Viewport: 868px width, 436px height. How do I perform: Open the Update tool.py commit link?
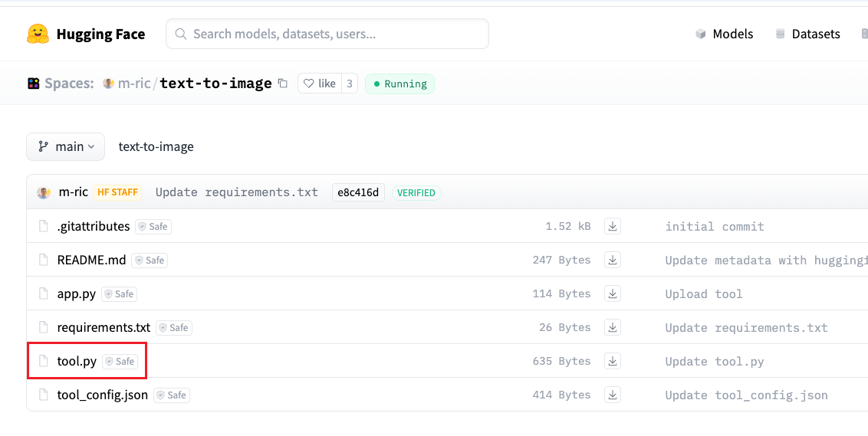click(x=715, y=362)
